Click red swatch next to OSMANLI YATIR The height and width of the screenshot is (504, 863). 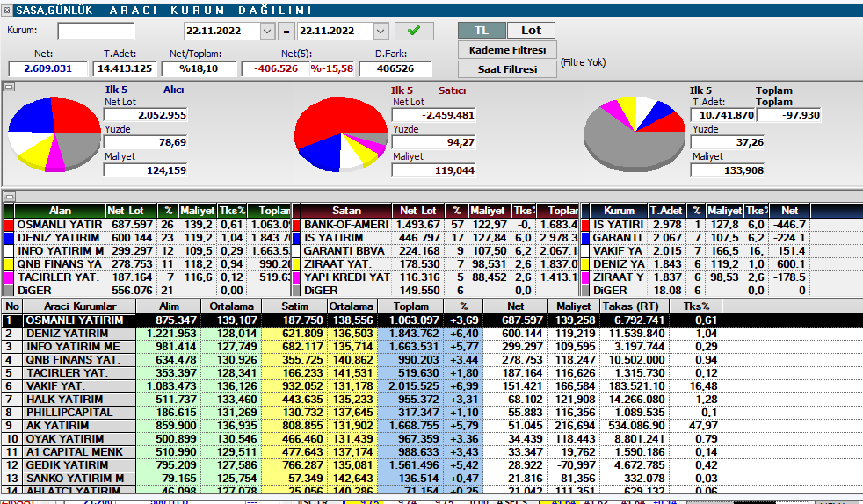(x=9, y=225)
